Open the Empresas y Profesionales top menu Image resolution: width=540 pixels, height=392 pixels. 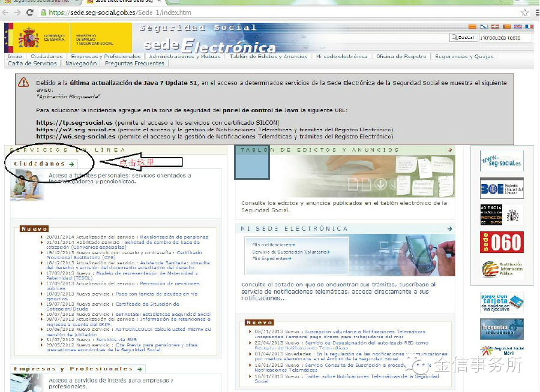[x=106, y=56]
